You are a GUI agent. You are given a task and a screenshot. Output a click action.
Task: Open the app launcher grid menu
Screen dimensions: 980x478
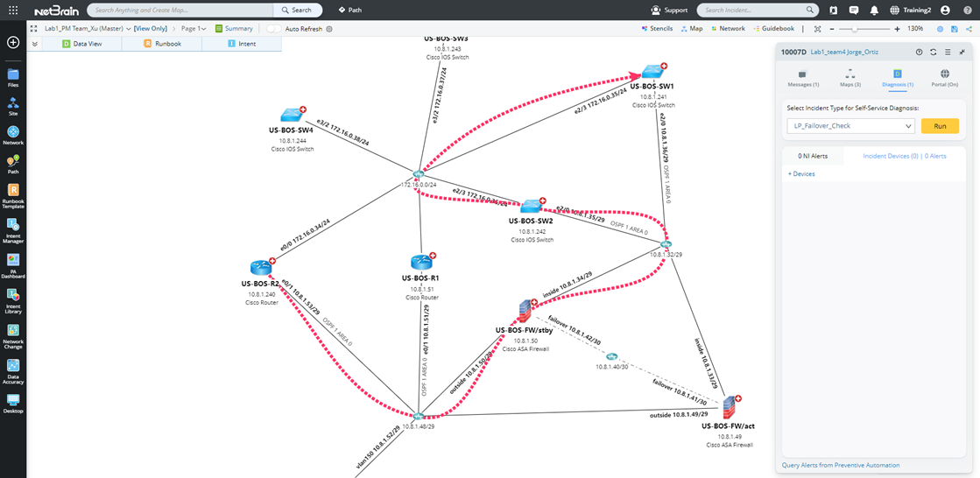click(13, 10)
